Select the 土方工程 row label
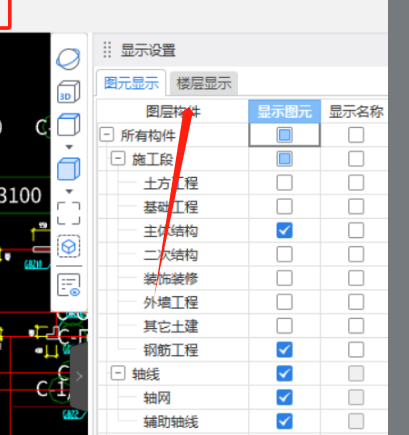The height and width of the screenshot is (435, 409). click(x=171, y=183)
